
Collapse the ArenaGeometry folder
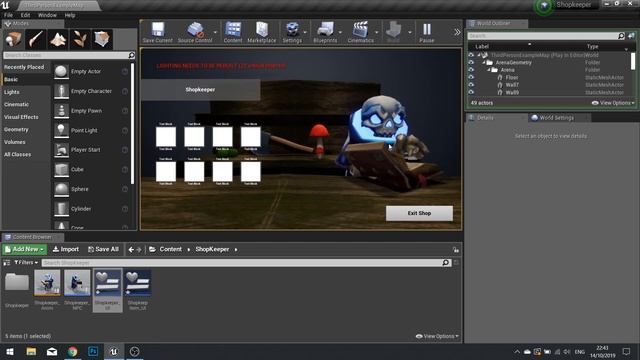tap(484, 62)
